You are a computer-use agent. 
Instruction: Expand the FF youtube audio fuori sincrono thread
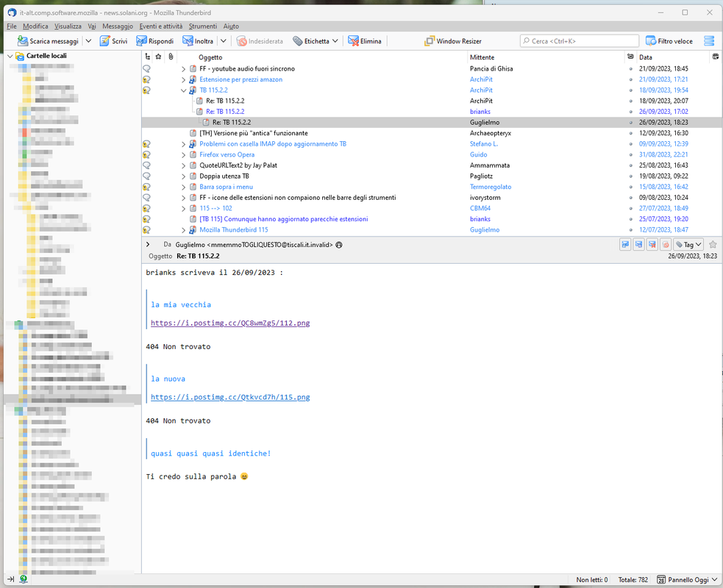coord(184,68)
